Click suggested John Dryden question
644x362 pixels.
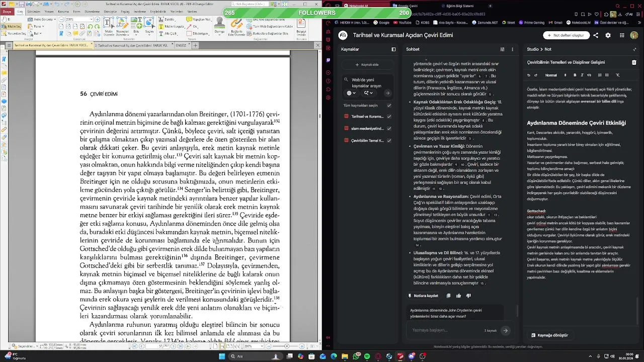[x=455, y=313]
